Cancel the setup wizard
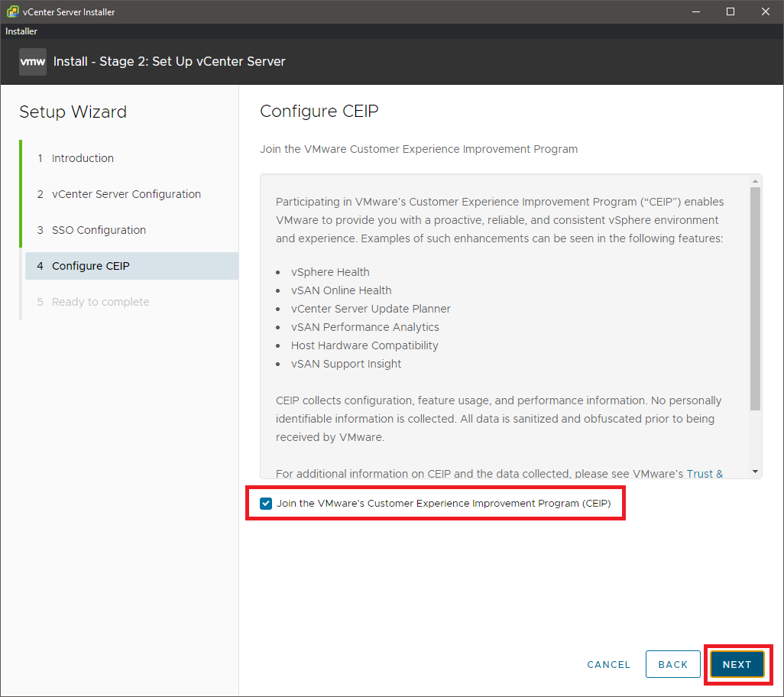Viewport: 784px width, 697px height. [608, 664]
